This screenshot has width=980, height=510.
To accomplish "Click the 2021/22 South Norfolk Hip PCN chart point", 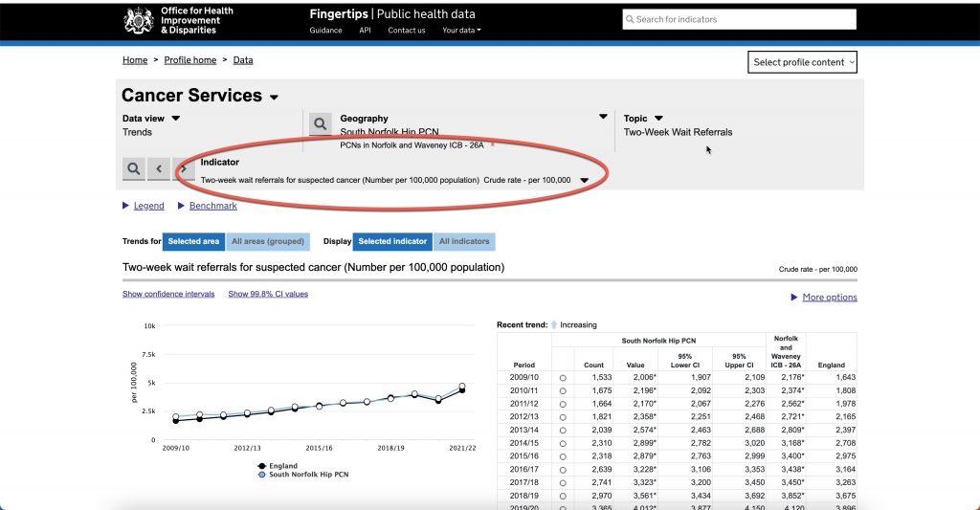I will click(462, 387).
